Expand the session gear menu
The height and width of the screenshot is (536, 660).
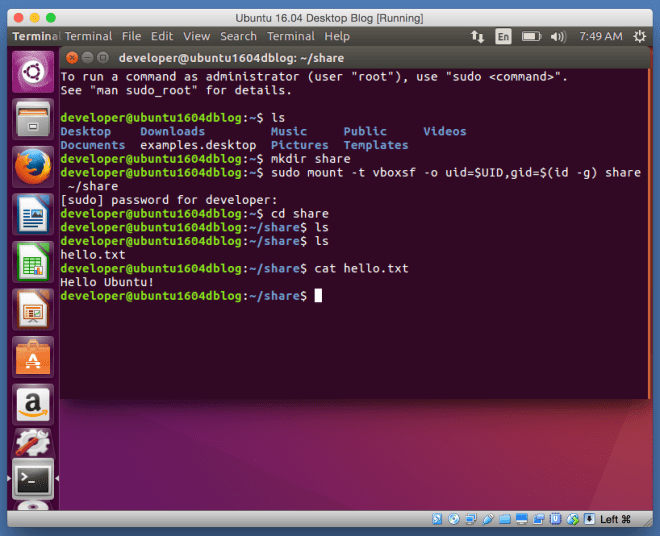click(x=640, y=36)
